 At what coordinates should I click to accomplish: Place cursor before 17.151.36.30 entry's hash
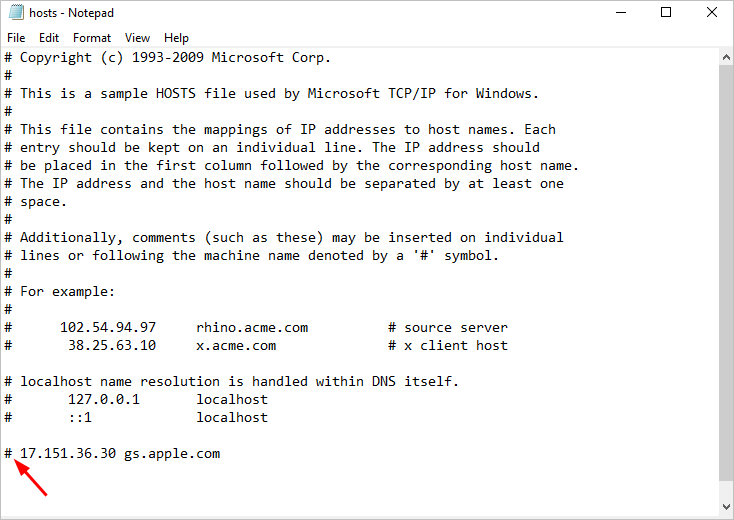(x=5, y=454)
